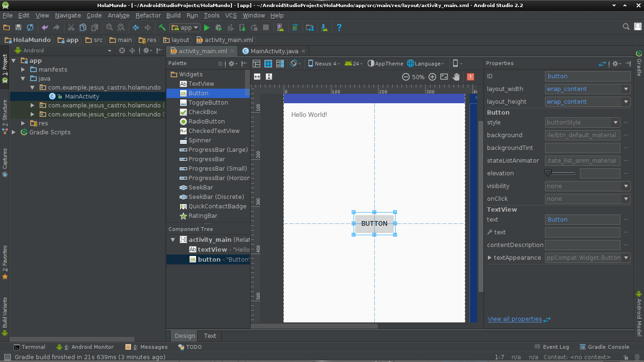Open the Language dropdown in editor
The width and height of the screenshot is (644, 362).
pos(426,64)
